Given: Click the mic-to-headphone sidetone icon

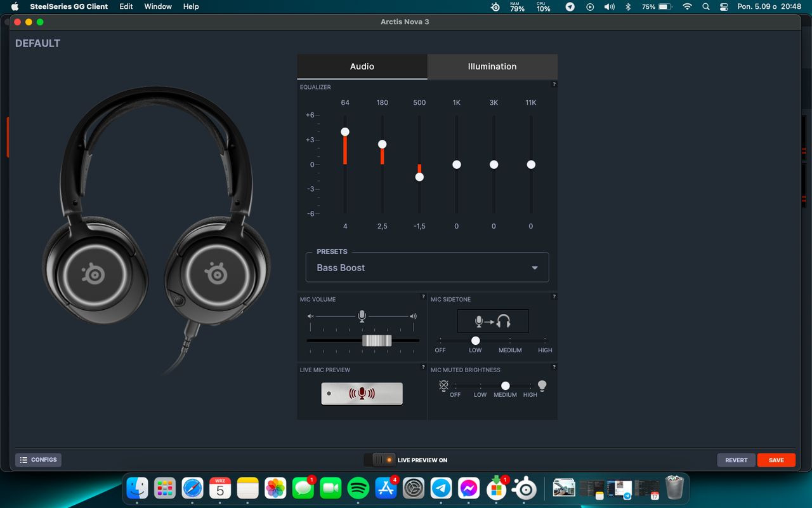Looking at the screenshot, I should click(x=493, y=321).
